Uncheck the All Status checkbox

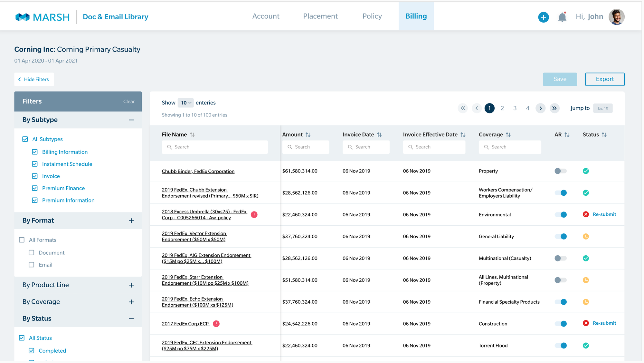point(22,338)
